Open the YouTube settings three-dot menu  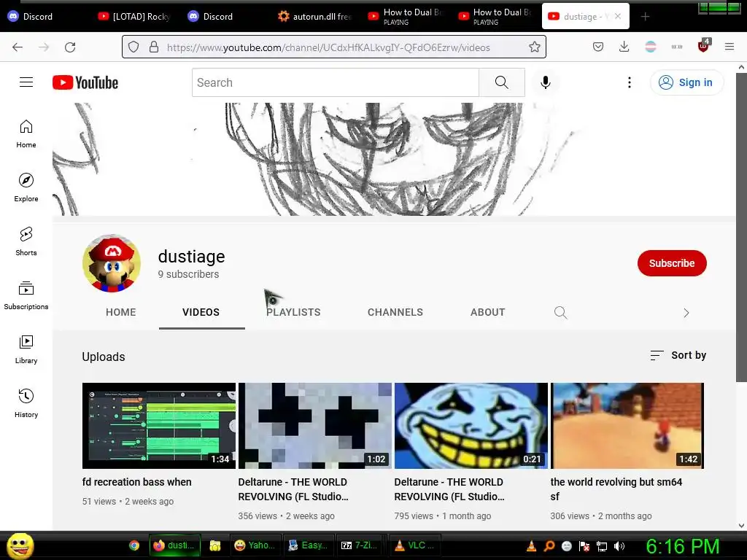pyautogui.click(x=630, y=82)
